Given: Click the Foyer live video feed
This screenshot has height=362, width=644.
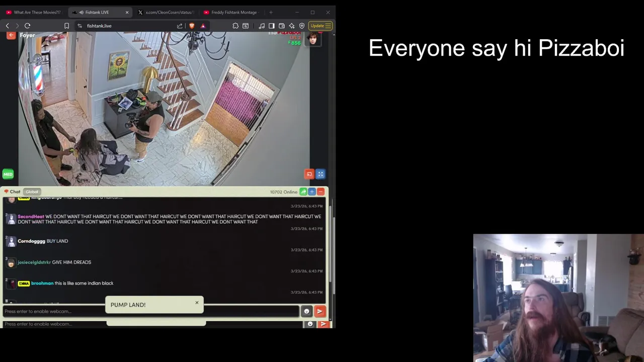Looking at the screenshot, I should 164,108.
